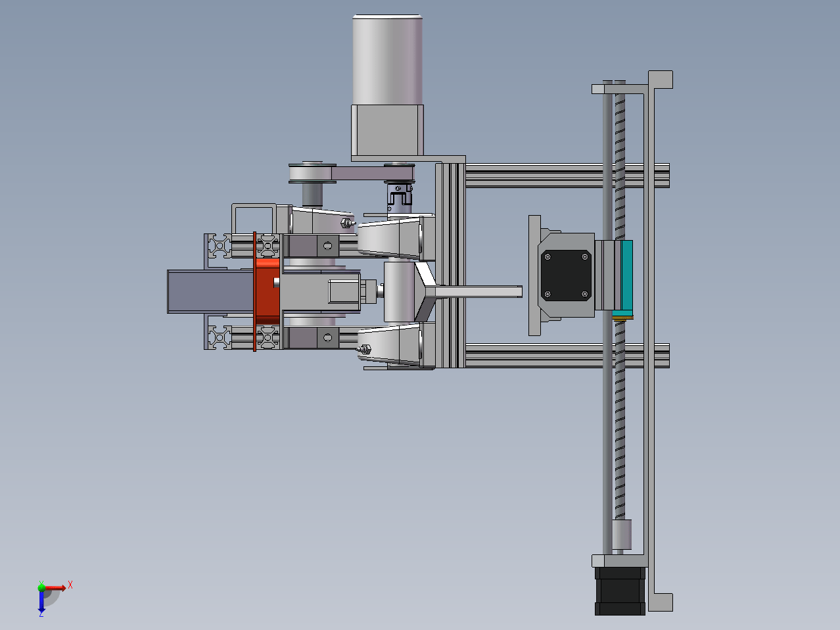This screenshot has width=840, height=630.
Task: Select the upper horizontal aluminum extrusion rail
Action: point(567,176)
